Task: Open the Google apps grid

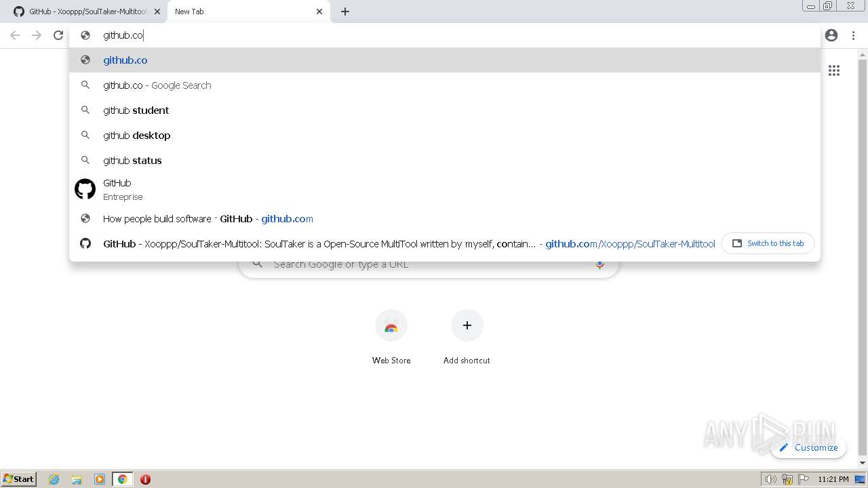Action: (x=834, y=70)
